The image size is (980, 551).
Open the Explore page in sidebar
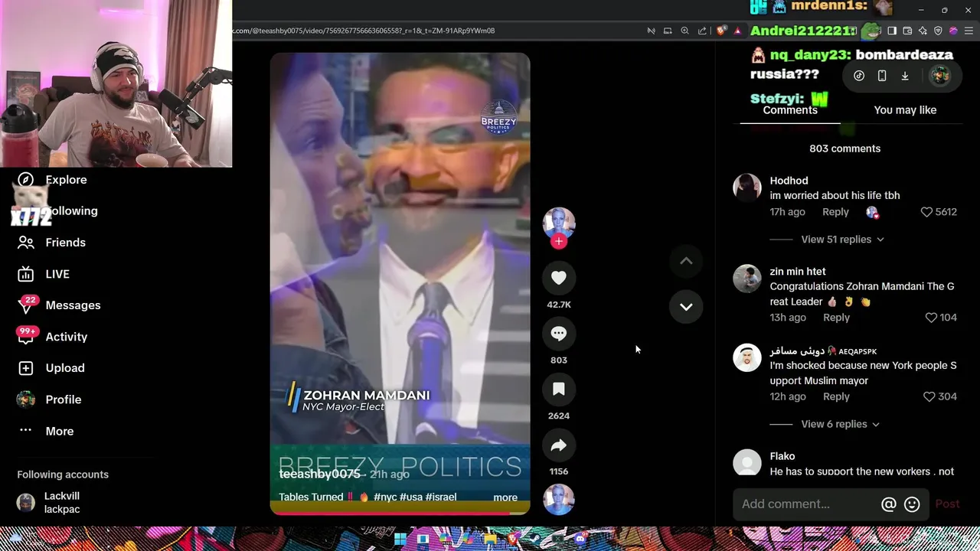coord(52,179)
